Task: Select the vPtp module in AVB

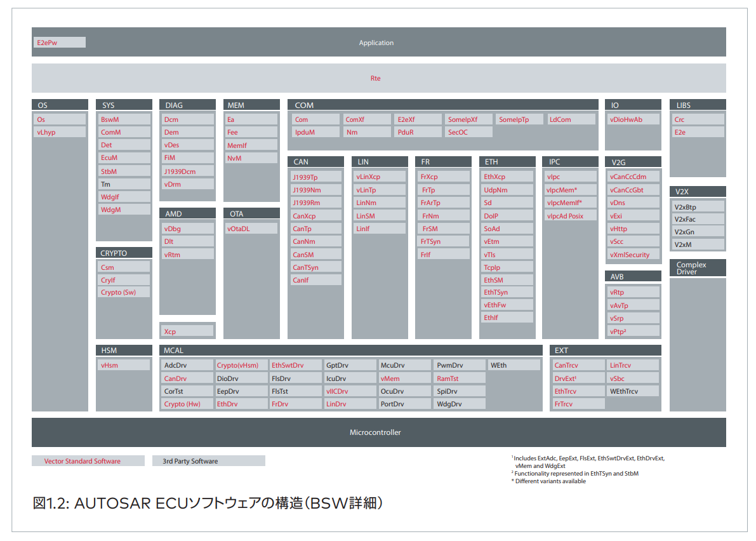Action: [633, 331]
